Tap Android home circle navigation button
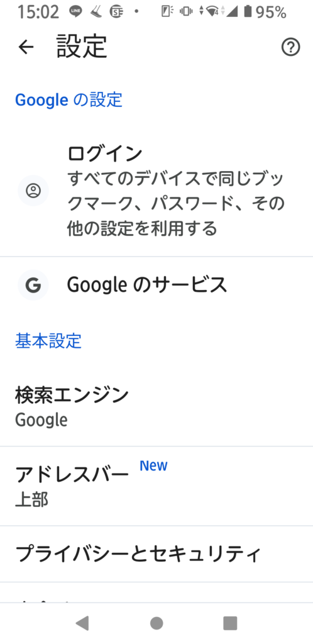 (x=156, y=623)
